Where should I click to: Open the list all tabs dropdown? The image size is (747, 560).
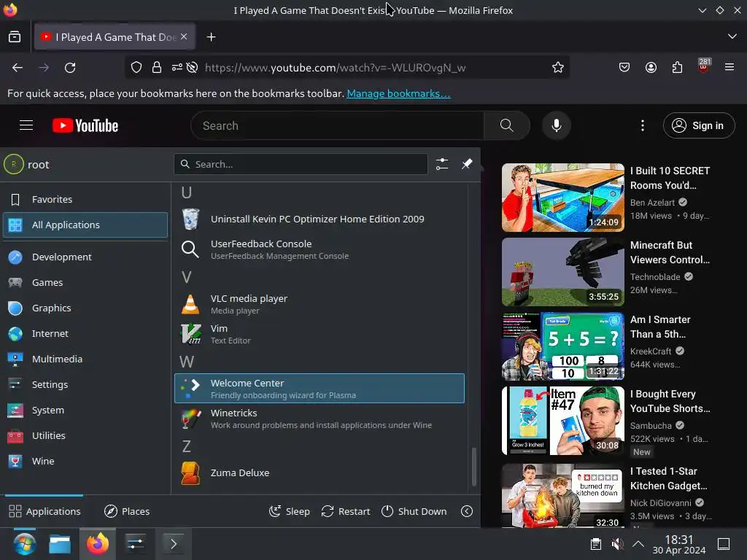click(x=732, y=36)
